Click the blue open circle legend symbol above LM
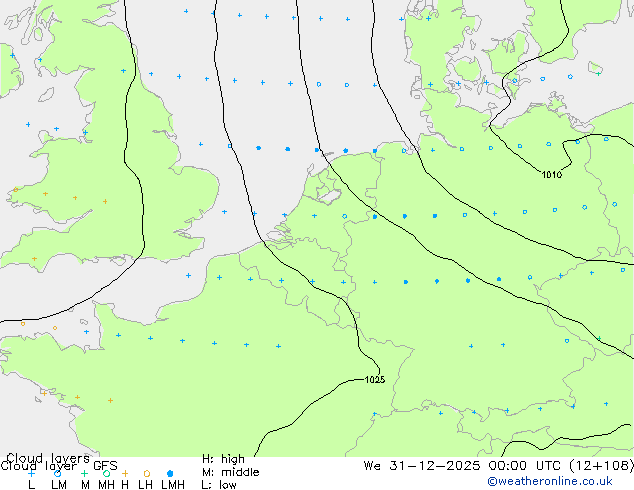 pyautogui.click(x=58, y=473)
